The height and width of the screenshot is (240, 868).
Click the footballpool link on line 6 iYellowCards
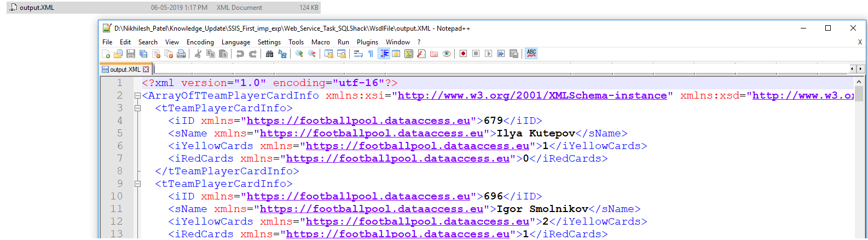pyautogui.click(x=418, y=146)
